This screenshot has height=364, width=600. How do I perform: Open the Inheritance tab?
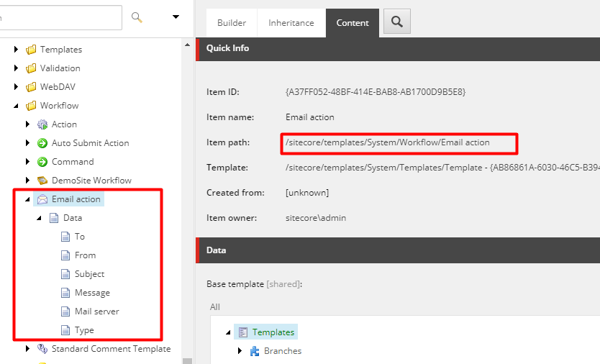point(291,23)
